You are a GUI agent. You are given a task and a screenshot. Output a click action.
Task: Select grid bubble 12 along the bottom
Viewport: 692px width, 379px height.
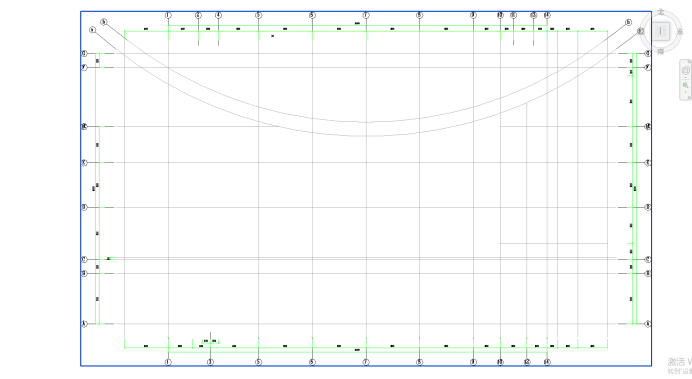coord(527,362)
